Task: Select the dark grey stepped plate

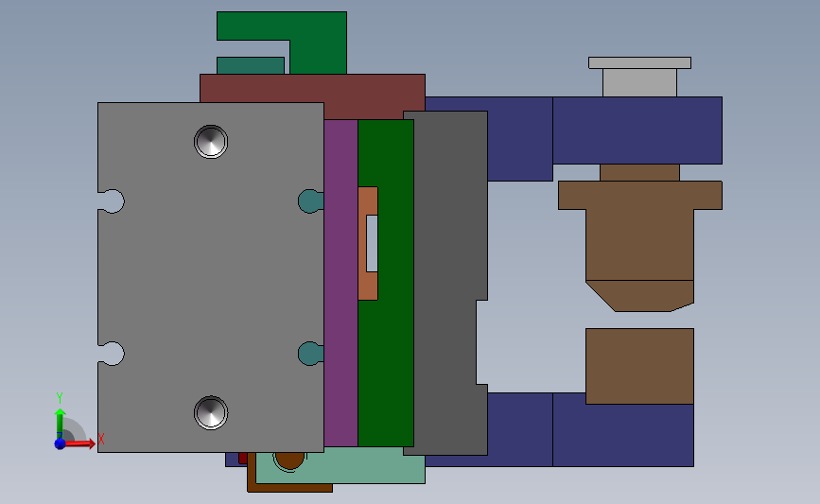Action: (445, 283)
